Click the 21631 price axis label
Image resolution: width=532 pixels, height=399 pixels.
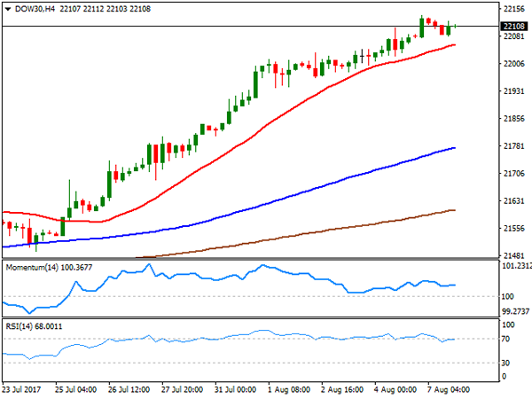pos(513,201)
